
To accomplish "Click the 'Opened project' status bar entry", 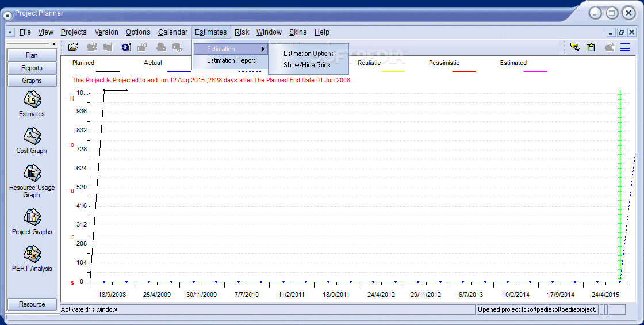I will (x=537, y=309).
